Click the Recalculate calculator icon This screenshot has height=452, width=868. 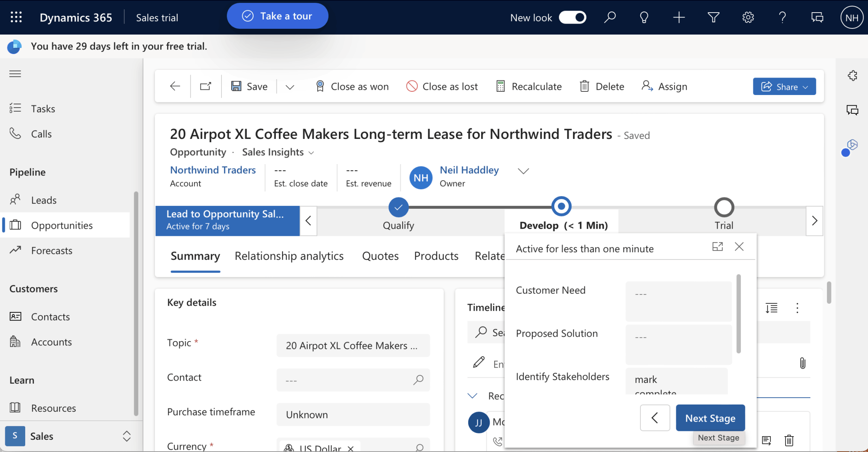click(x=501, y=87)
